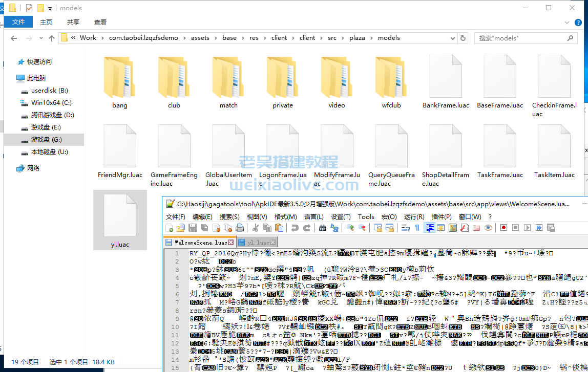Click the New file icon in Notepad++
Viewport: 588px width, 372px height.
pos(170,228)
